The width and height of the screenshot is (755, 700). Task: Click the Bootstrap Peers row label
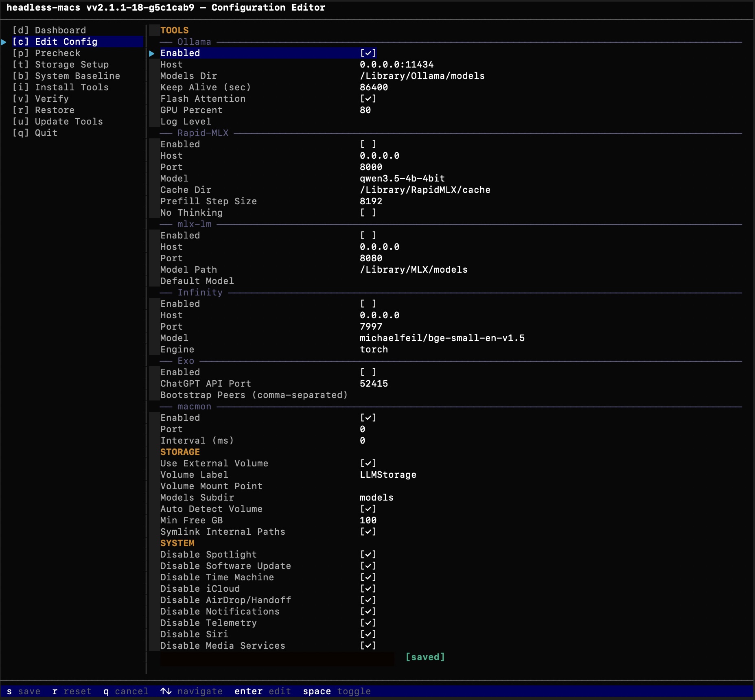click(254, 395)
